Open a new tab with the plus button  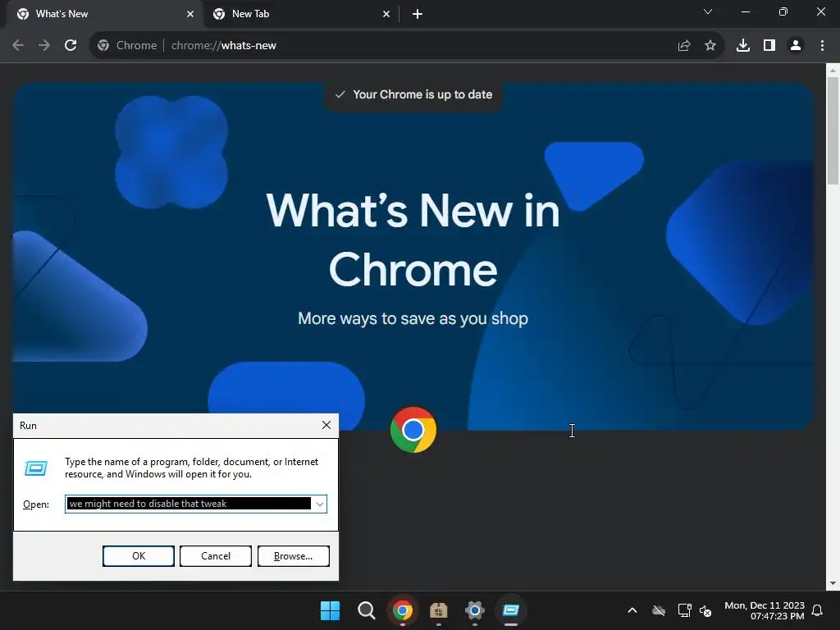pyautogui.click(x=418, y=14)
